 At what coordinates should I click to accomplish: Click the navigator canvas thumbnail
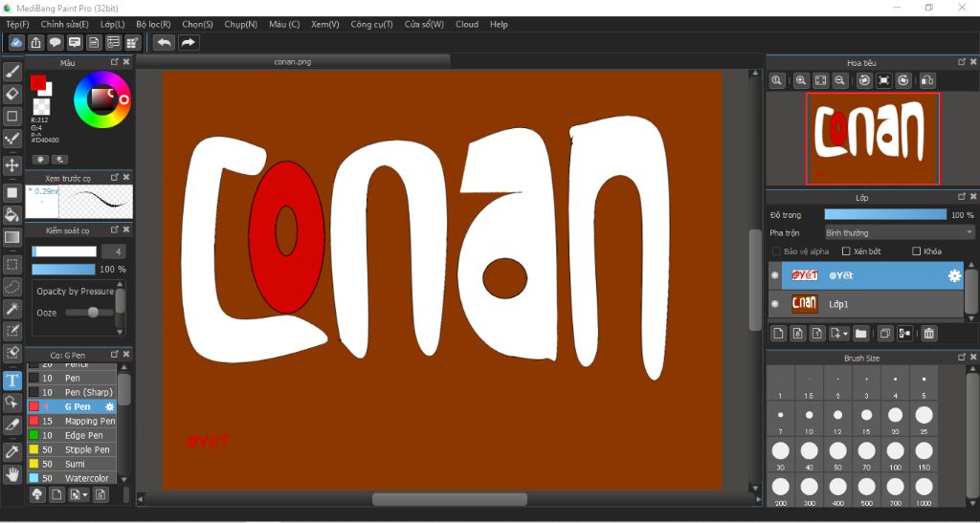pos(873,139)
